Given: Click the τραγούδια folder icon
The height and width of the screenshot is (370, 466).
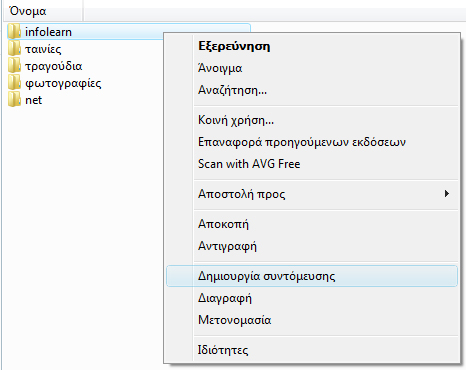Looking at the screenshot, I should [14, 66].
